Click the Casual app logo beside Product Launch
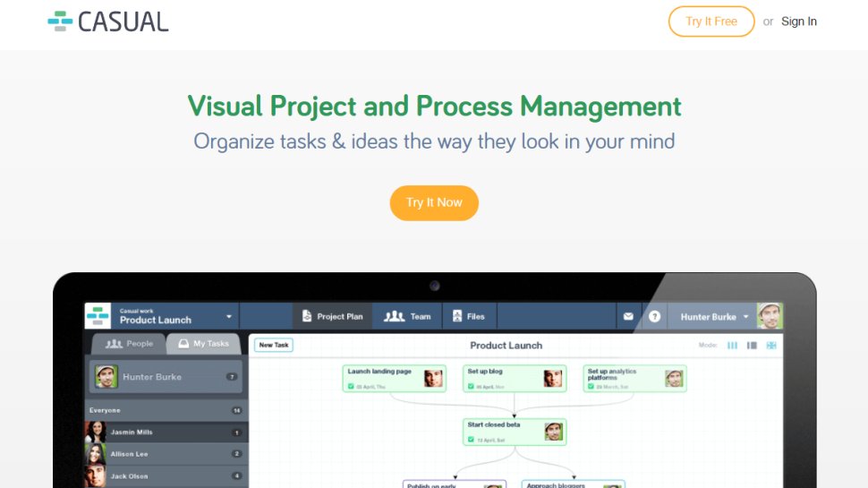Image resolution: width=868 pixels, height=488 pixels. [x=98, y=316]
